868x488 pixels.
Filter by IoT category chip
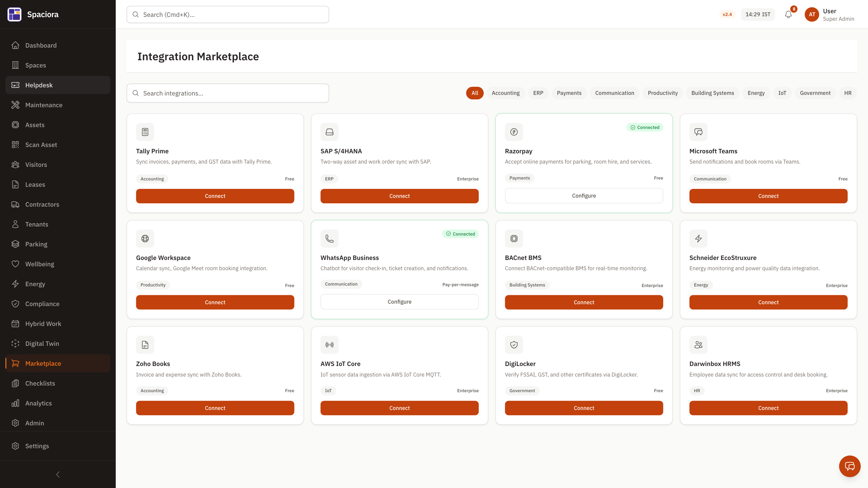click(782, 93)
